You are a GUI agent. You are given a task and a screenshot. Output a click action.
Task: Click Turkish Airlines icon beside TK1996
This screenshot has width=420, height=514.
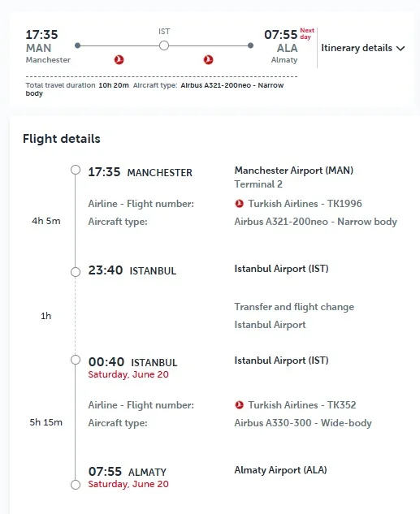point(240,204)
